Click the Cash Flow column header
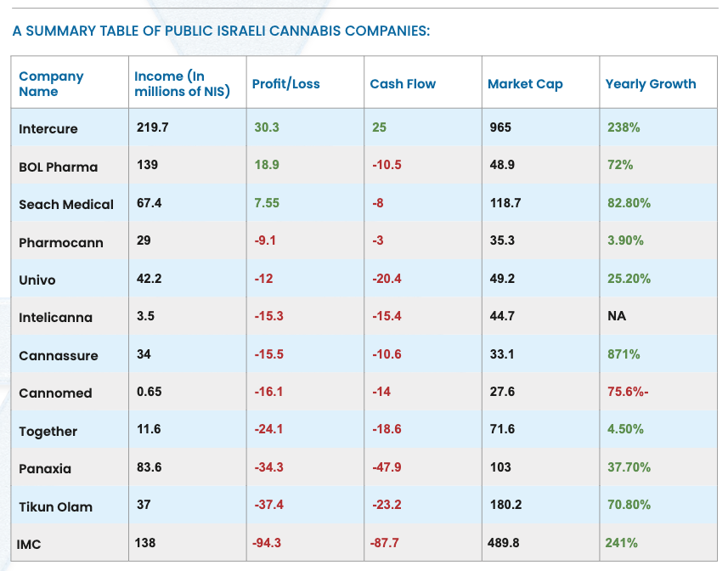 (x=403, y=83)
